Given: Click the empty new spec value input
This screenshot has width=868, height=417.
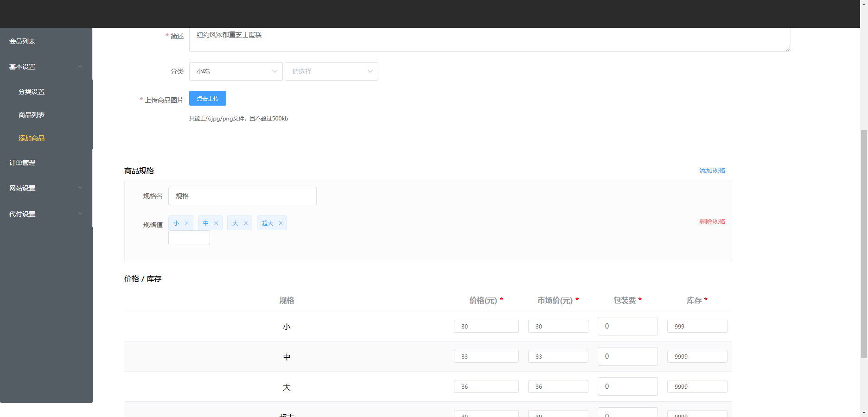Looking at the screenshot, I should [x=189, y=238].
